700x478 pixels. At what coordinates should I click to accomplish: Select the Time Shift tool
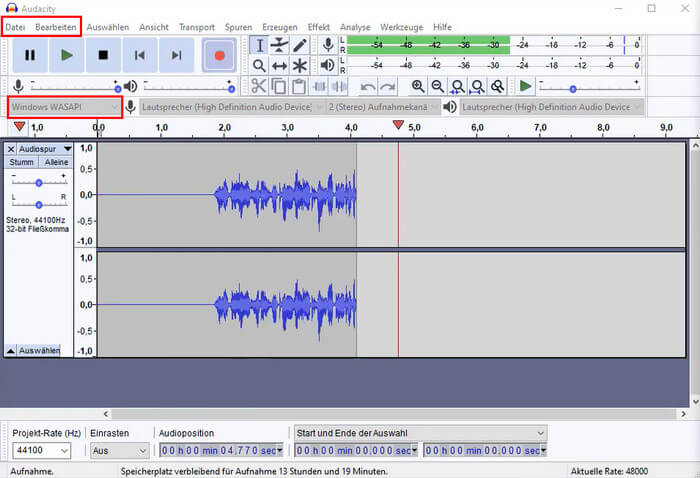pos(279,66)
